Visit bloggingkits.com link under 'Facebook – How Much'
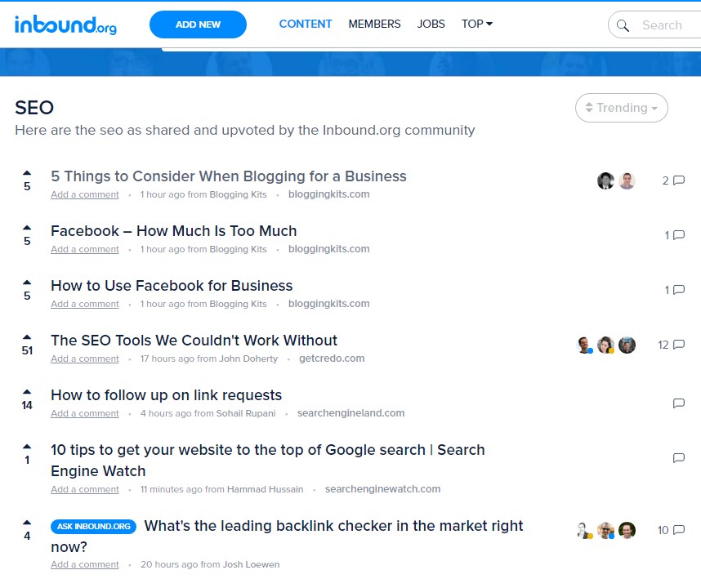Image resolution: width=701 pixels, height=588 pixels. click(328, 249)
